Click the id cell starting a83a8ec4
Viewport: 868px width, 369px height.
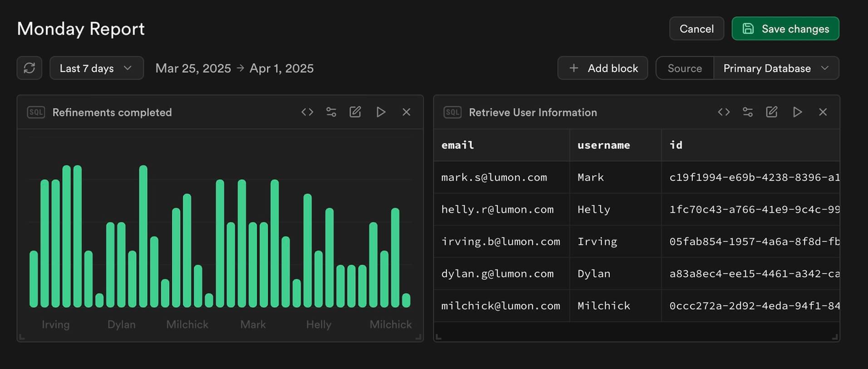coord(750,274)
